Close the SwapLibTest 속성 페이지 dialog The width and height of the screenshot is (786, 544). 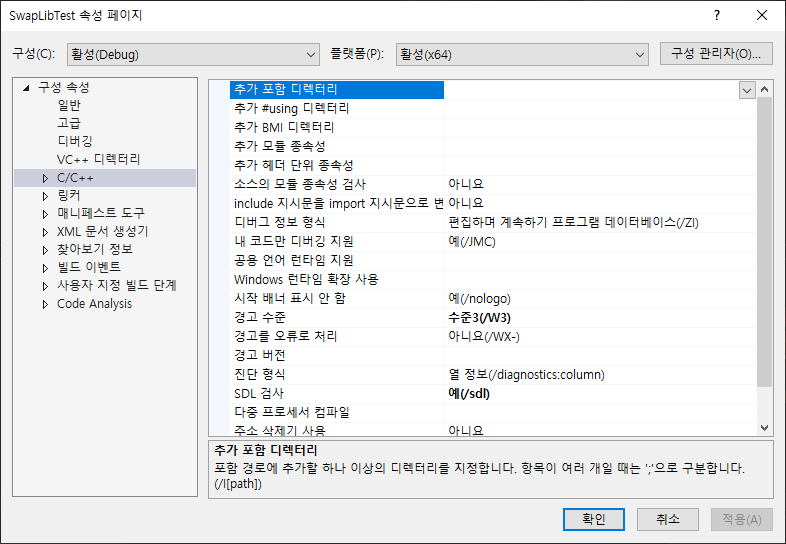(762, 16)
